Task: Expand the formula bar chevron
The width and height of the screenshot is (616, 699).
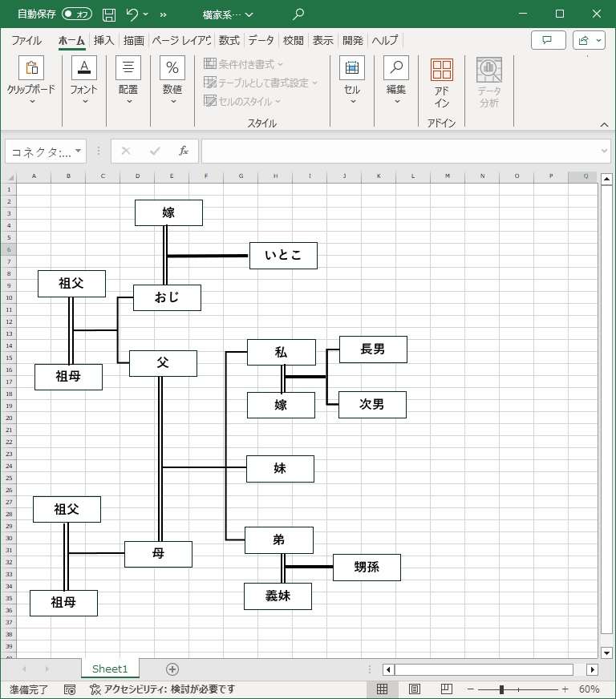Action: click(605, 151)
